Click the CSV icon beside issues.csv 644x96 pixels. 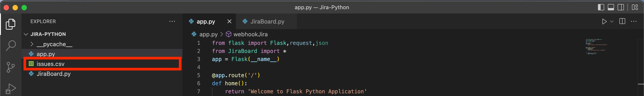tap(31, 64)
